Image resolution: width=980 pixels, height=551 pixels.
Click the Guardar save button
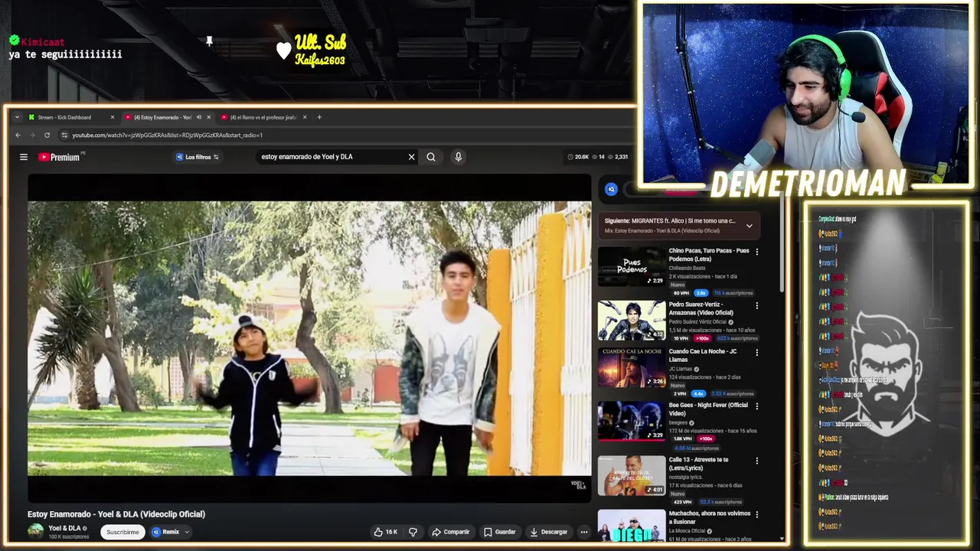click(499, 532)
